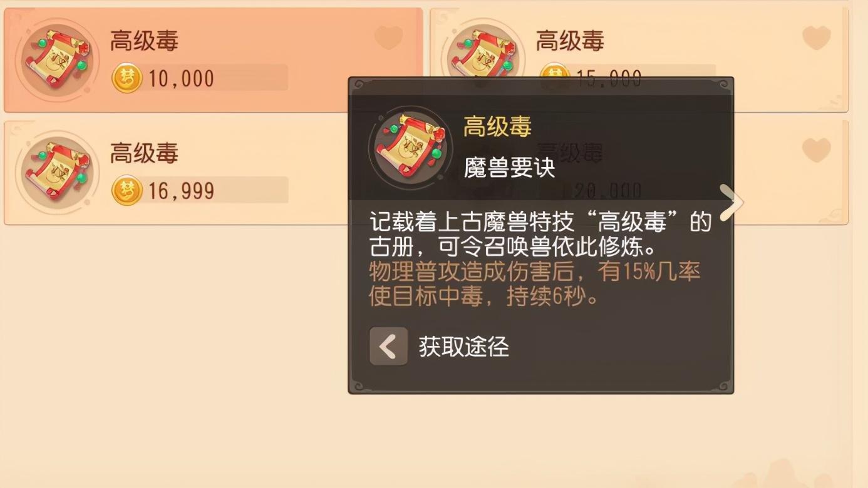The height and width of the screenshot is (488, 868).
Task: Expand 获取途径 using the left arrow button
Action: click(x=388, y=346)
